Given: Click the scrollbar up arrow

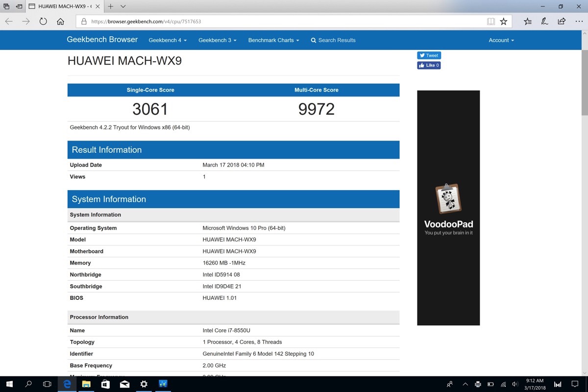Looking at the screenshot, I should click(x=584, y=33).
